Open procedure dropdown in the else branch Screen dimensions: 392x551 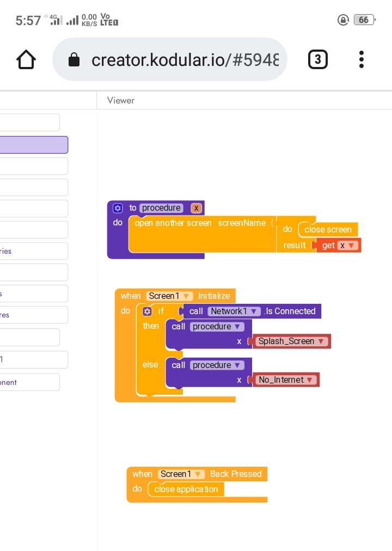237,365
